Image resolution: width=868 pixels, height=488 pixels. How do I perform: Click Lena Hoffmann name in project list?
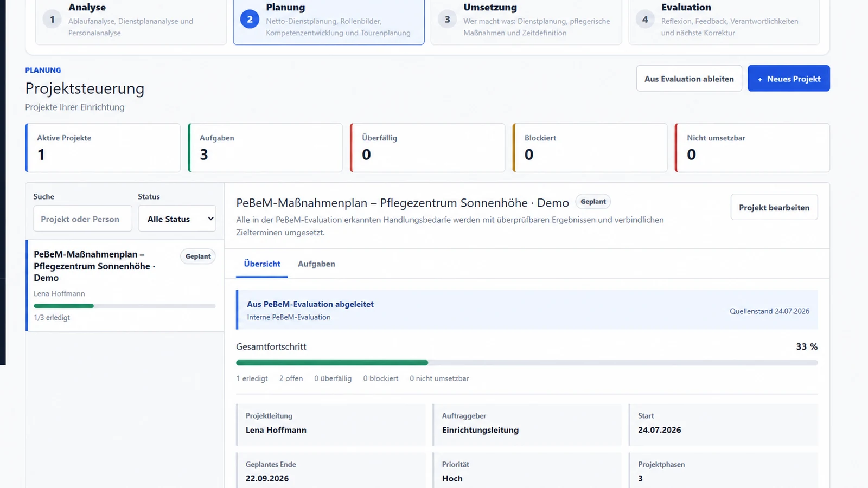[59, 293]
